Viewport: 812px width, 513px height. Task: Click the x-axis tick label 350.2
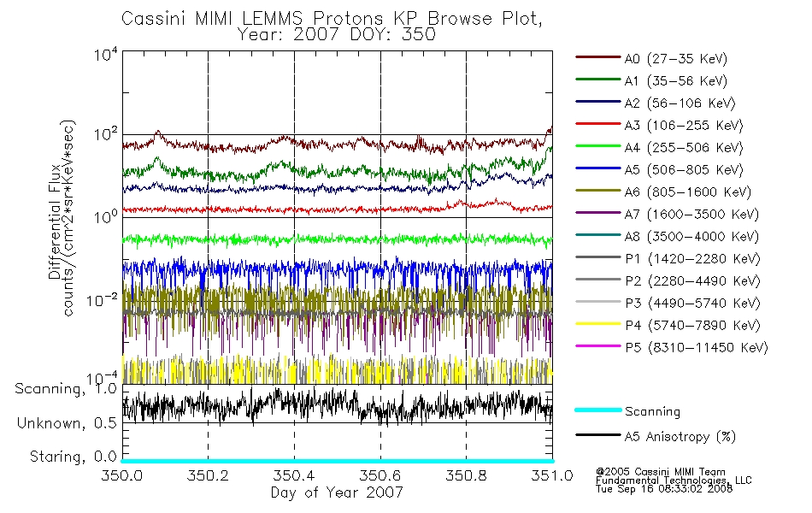point(208,475)
